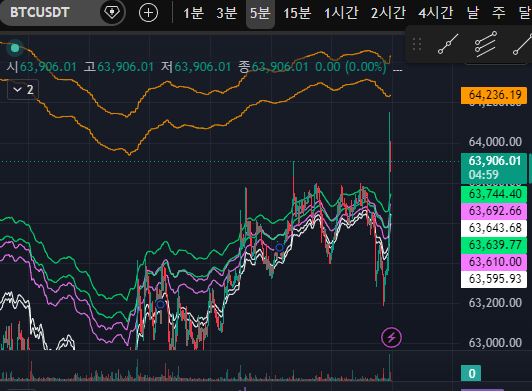Switch to the 3분 timeframe
The width and height of the screenshot is (532, 391).
coord(226,13)
